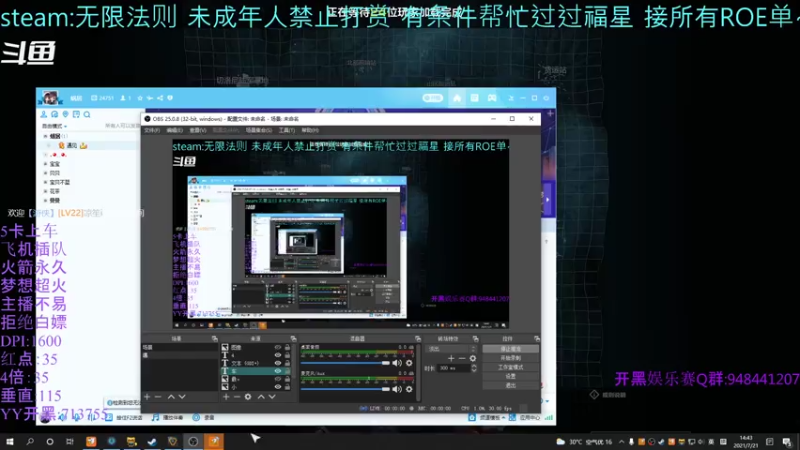Click the Windows Start button
Screen dimensions: 800x450
click(x=10, y=441)
